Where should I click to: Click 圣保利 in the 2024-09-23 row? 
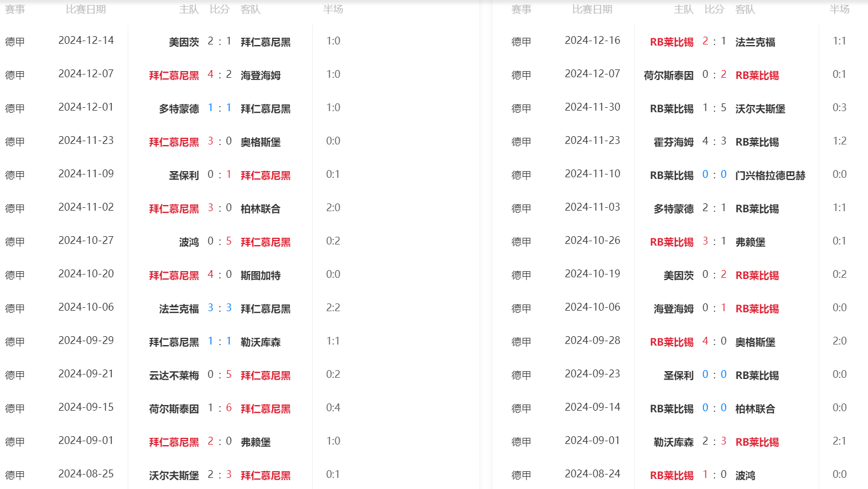pyautogui.click(x=679, y=376)
